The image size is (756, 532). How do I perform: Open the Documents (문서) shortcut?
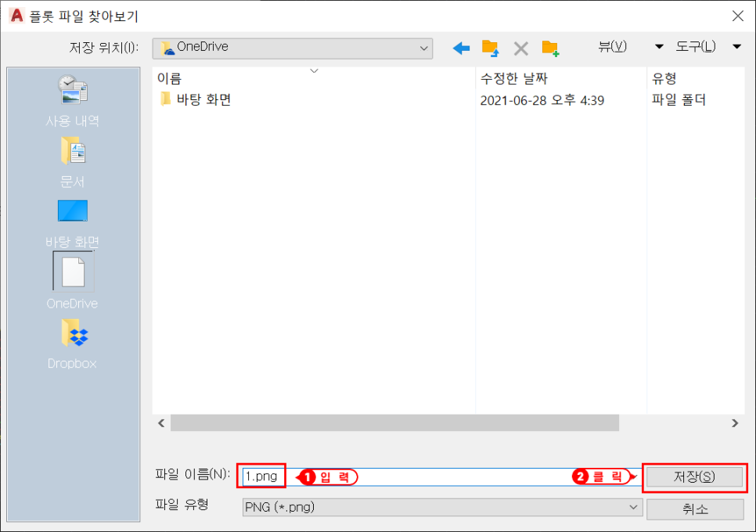click(73, 162)
